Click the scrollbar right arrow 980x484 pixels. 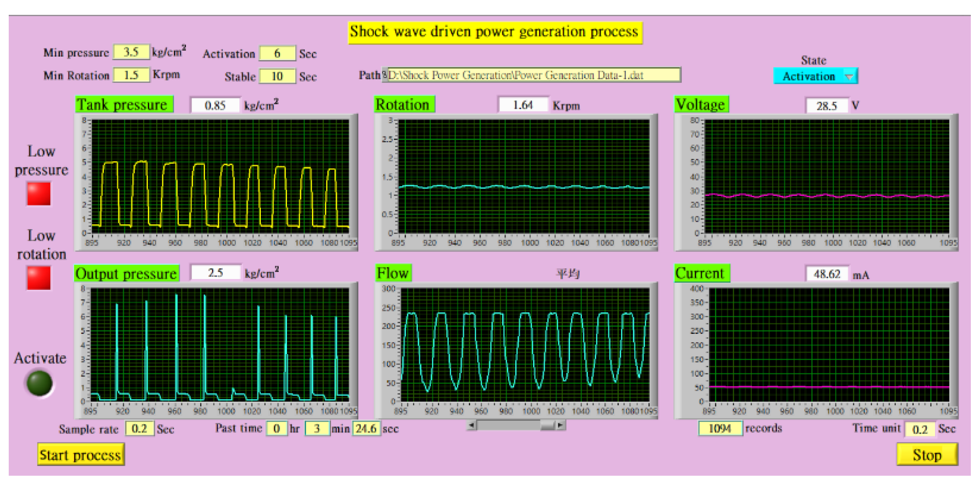(561, 425)
